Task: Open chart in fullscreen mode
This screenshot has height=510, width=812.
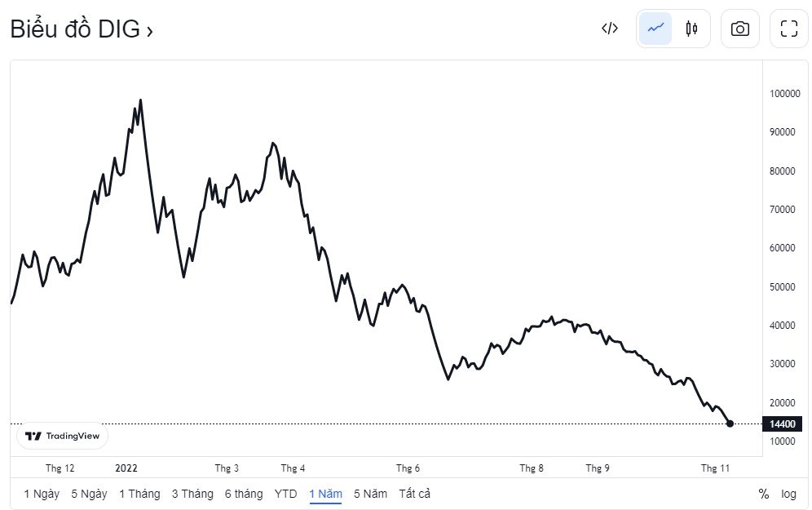Action: pyautogui.click(x=788, y=29)
